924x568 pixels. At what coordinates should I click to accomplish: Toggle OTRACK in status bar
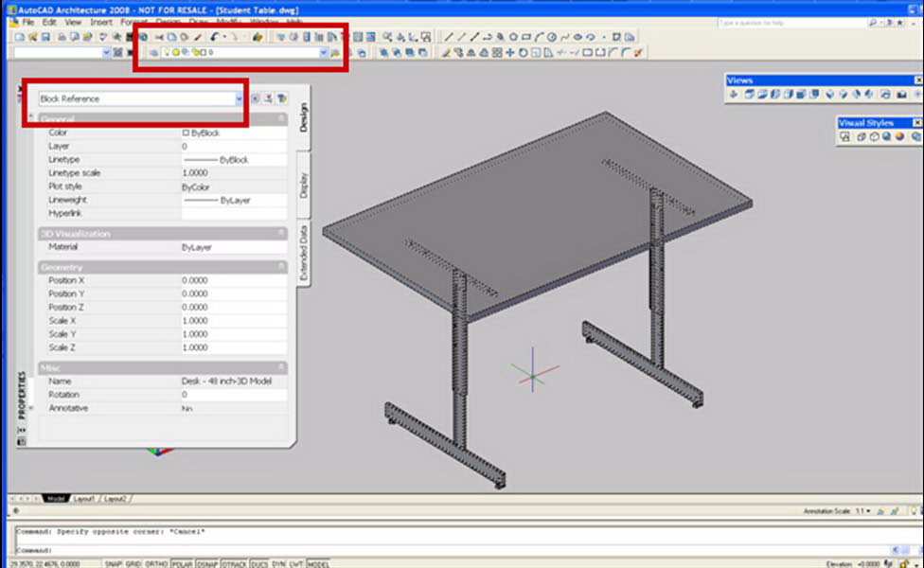(x=234, y=564)
